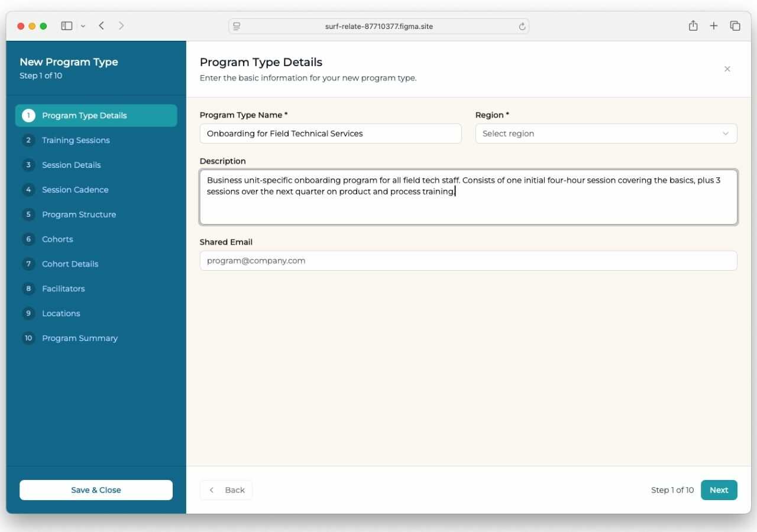Click the Program Type Name field

point(330,134)
